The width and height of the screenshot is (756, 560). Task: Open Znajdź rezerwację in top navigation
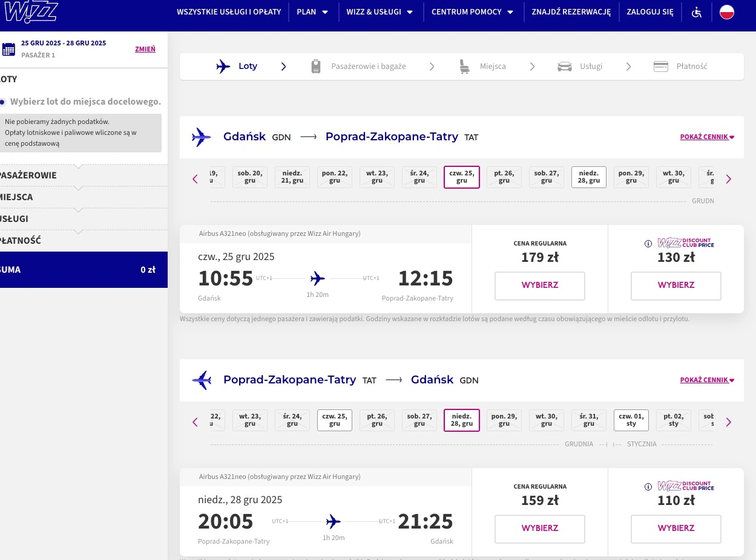[571, 12]
